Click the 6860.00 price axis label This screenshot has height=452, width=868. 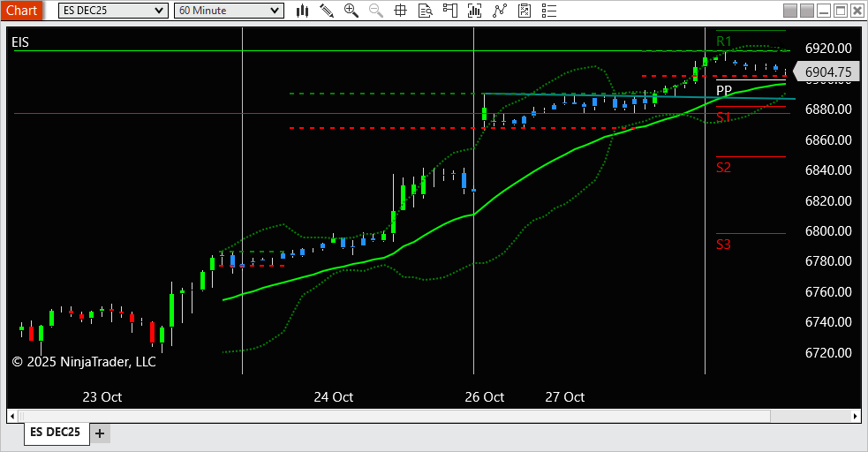(828, 140)
